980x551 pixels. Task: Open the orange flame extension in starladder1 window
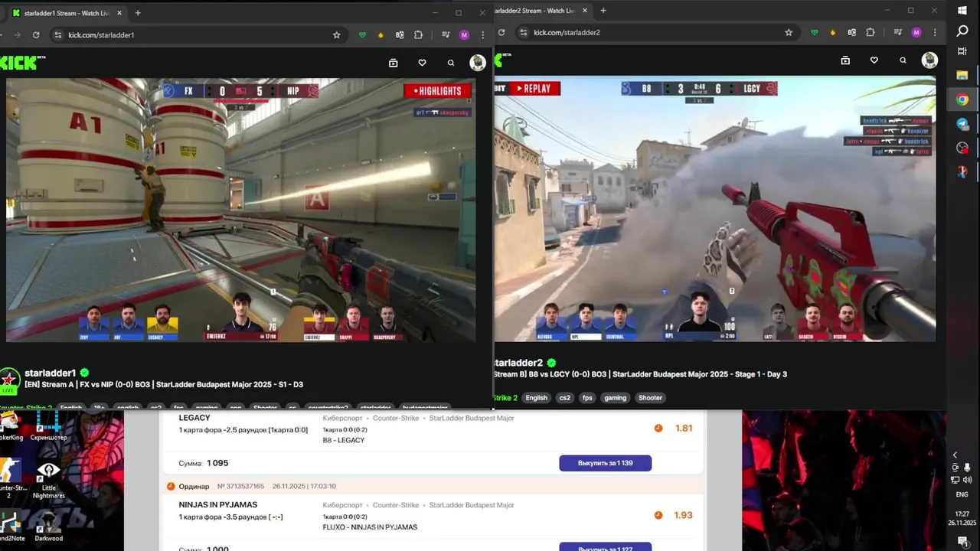381,34
